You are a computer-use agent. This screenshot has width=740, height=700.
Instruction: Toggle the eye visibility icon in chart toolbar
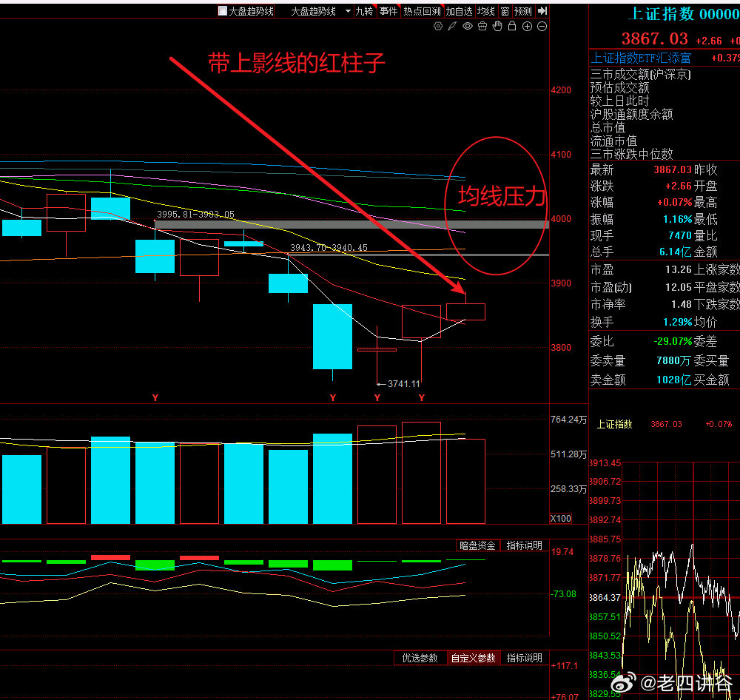click(x=467, y=27)
